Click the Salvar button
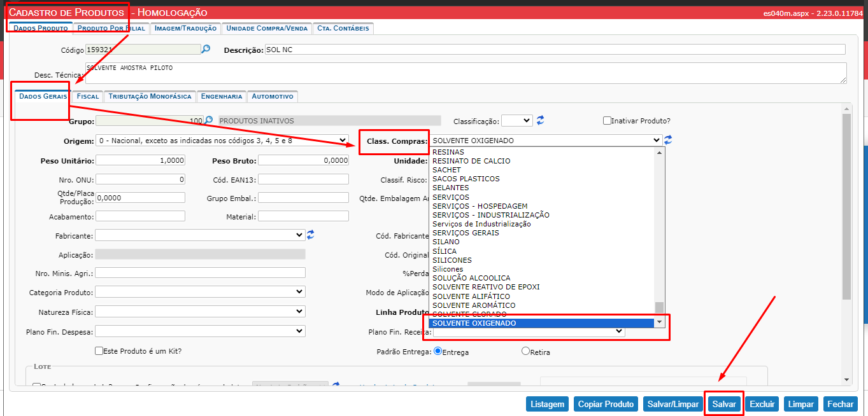868x416 pixels. [x=724, y=404]
